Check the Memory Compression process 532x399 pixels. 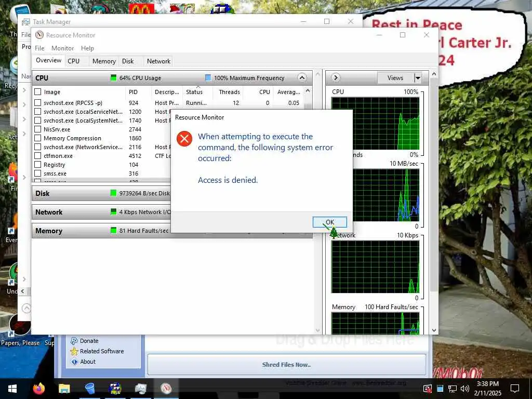coord(37,138)
